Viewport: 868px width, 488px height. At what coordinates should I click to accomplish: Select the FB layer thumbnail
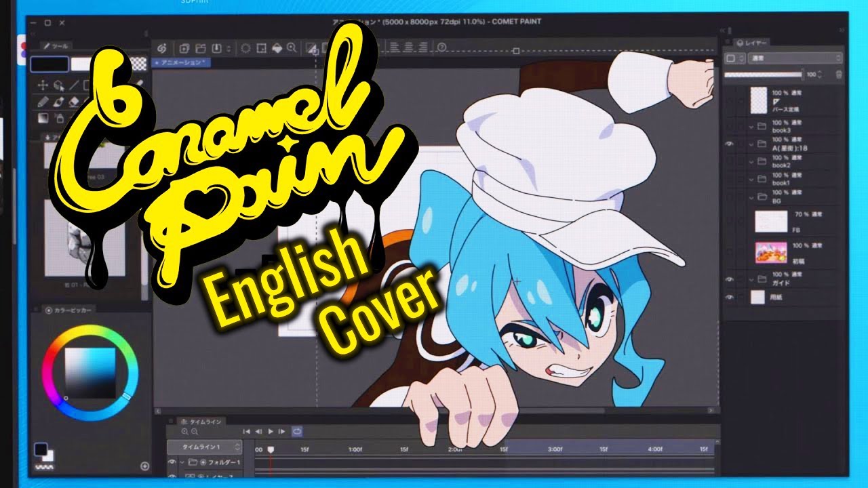pyautogui.click(x=771, y=221)
